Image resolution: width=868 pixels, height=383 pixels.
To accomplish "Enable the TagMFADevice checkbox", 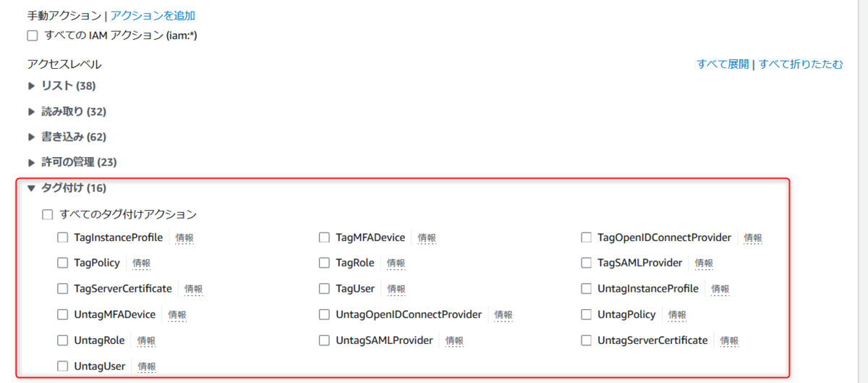I will [325, 237].
